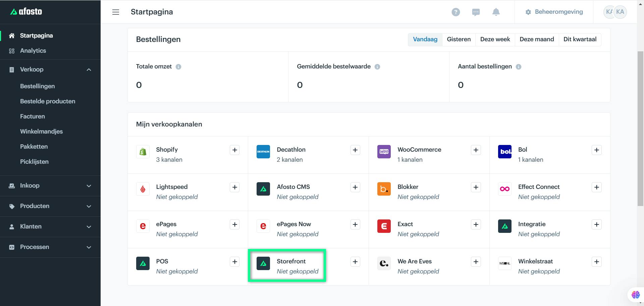Open the Beheeromgeving settings button
Viewport: 644px width, 306px height.
pyautogui.click(x=554, y=12)
